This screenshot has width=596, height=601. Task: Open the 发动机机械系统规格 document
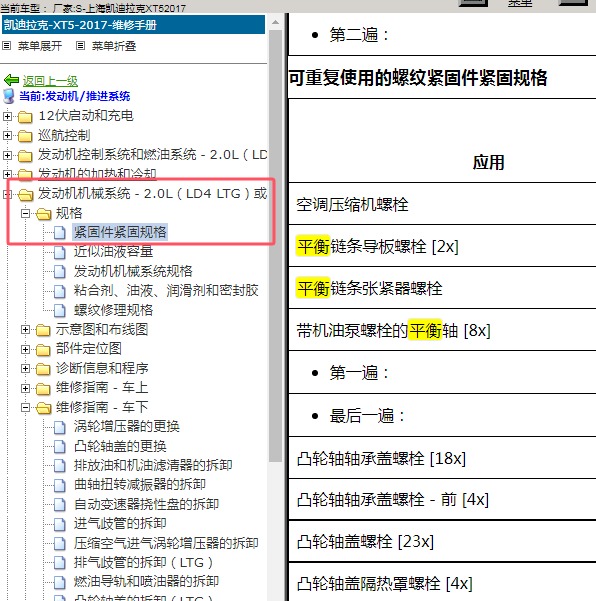133,271
